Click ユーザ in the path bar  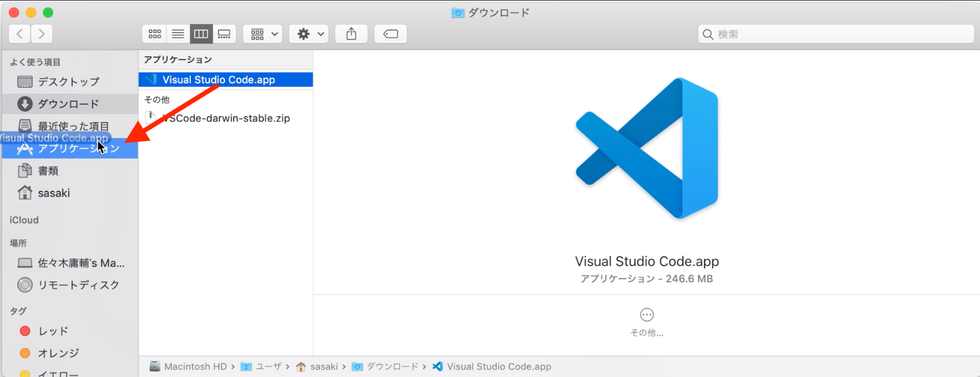(x=261, y=366)
